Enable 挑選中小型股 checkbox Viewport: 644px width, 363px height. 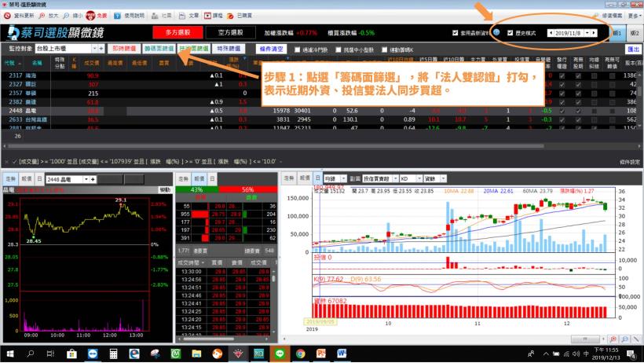point(338,49)
